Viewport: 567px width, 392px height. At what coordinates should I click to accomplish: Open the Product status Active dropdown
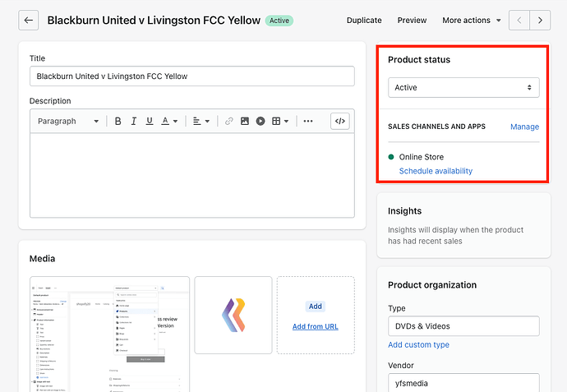463,87
